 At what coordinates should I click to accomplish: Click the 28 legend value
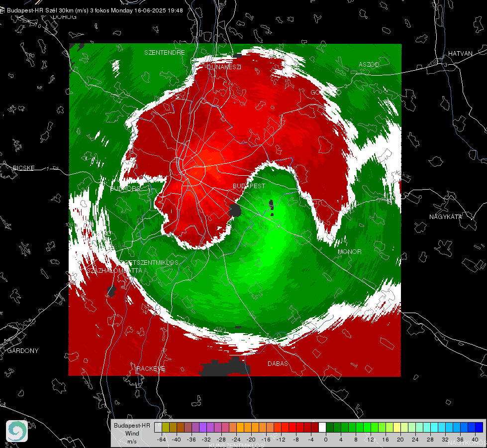click(430, 440)
